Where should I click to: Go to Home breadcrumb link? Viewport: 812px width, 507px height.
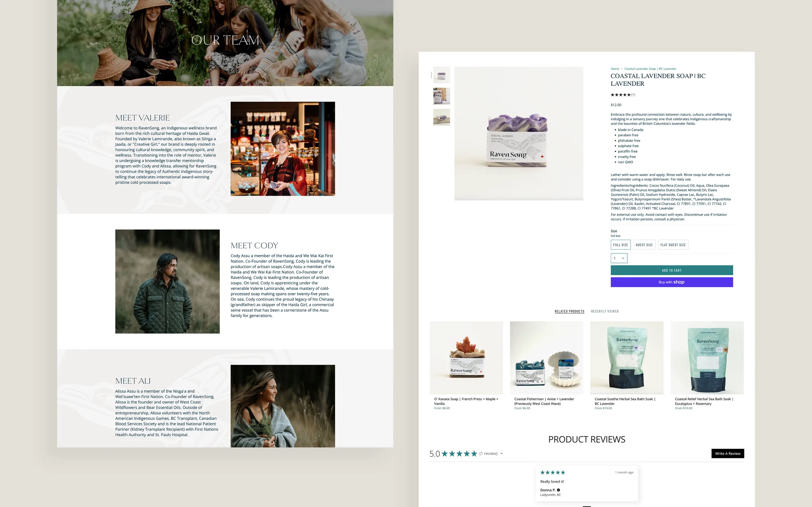[x=615, y=69]
